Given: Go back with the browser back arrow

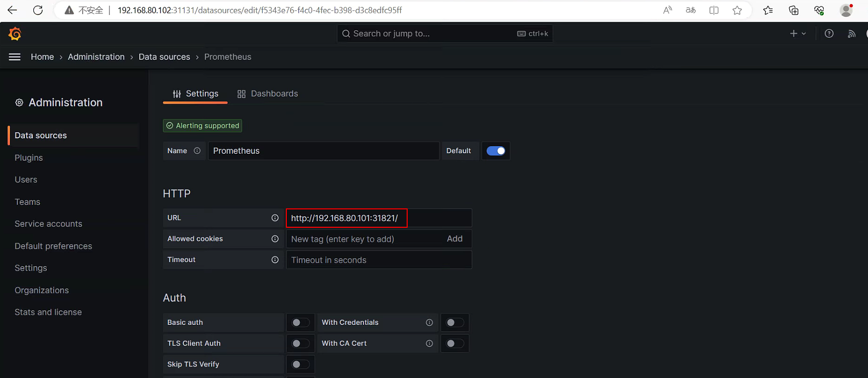Looking at the screenshot, I should click(12, 10).
